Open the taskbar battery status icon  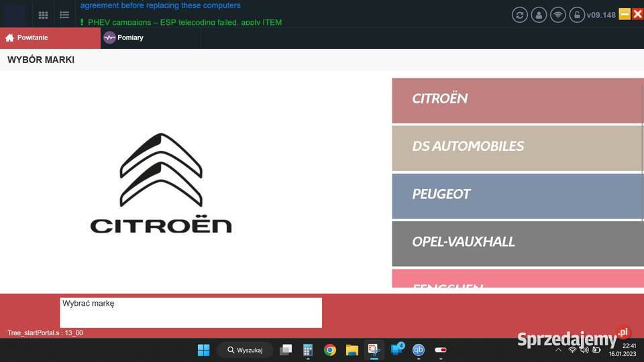[x=596, y=350]
